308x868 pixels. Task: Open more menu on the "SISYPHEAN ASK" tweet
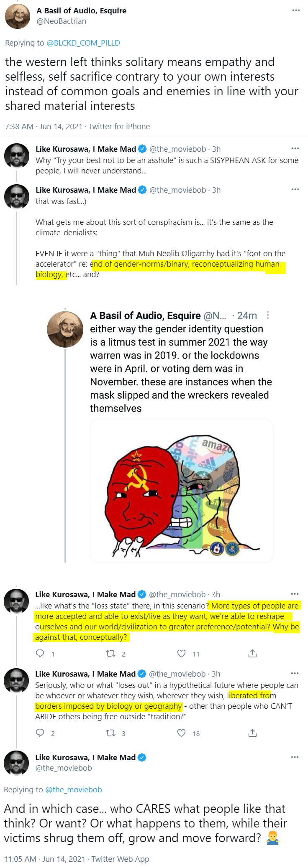click(x=295, y=149)
